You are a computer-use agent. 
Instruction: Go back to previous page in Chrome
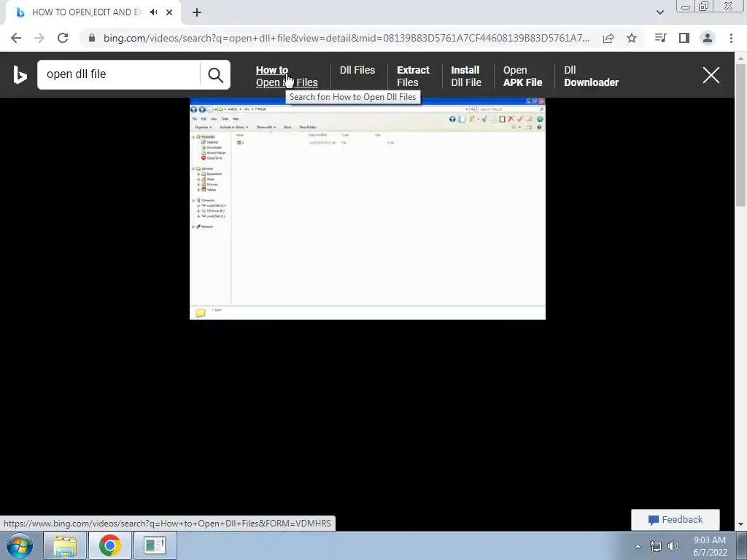(16, 38)
